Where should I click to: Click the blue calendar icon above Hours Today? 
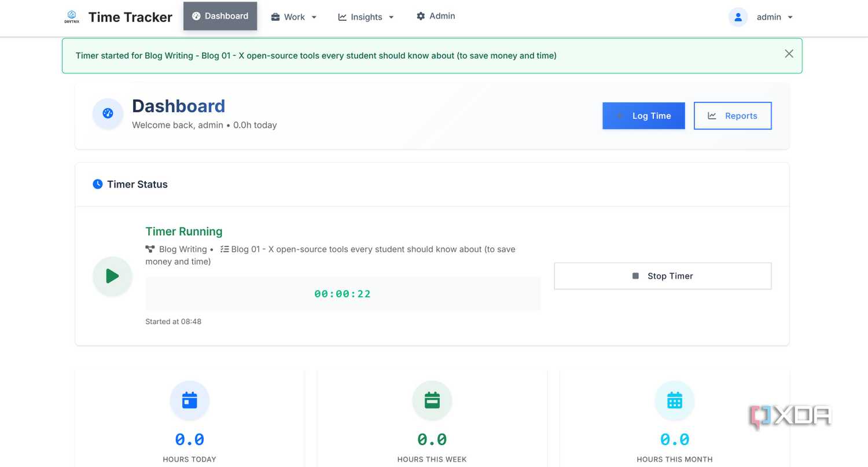point(190,400)
